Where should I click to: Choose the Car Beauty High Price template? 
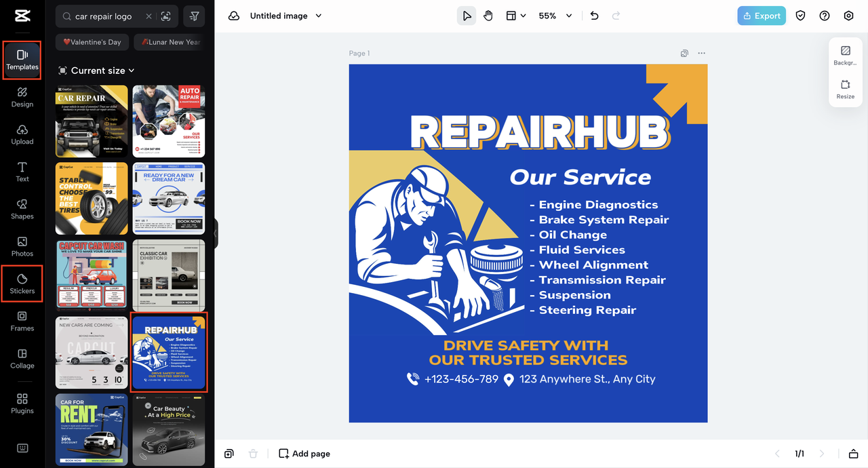[x=169, y=429]
